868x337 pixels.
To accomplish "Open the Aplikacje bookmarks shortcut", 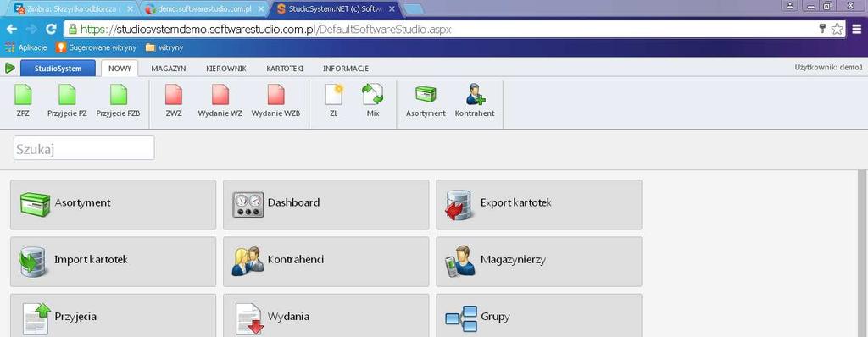I will [26, 47].
